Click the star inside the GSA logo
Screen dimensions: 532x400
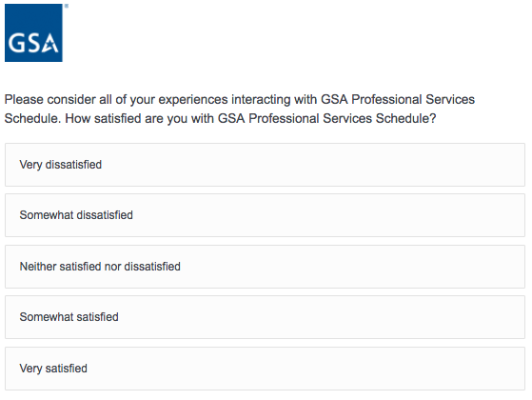[x=50, y=44]
